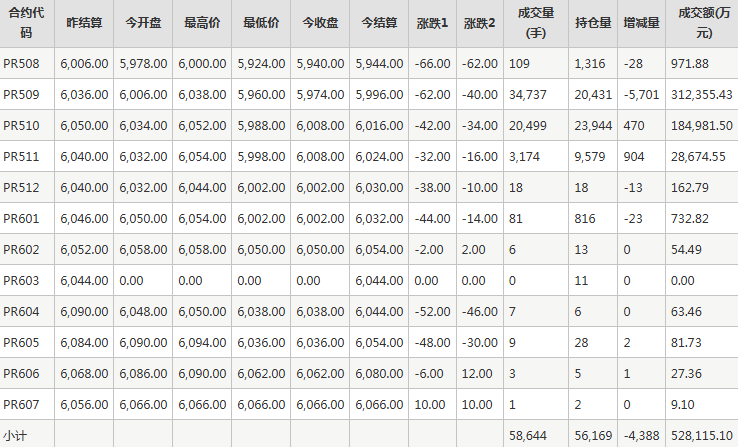Select PR508 opening price 5,978.00
The width and height of the screenshot is (738, 447).
click(143, 64)
